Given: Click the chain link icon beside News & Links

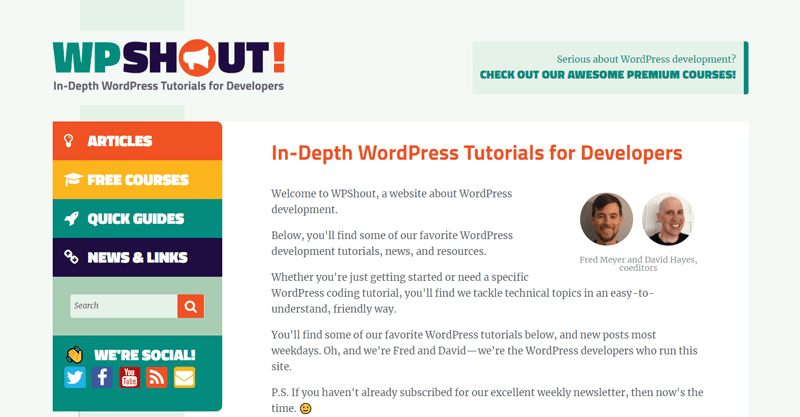Looking at the screenshot, I should point(71,257).
